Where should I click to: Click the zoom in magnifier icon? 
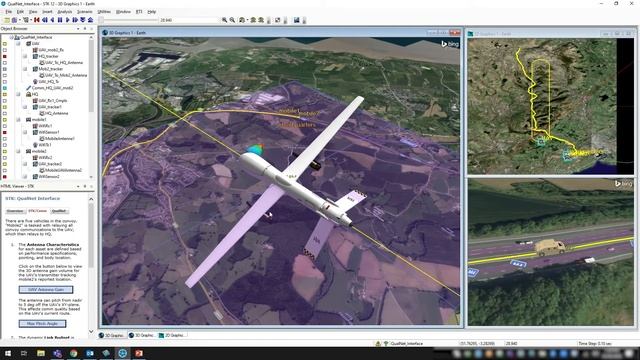224,20
